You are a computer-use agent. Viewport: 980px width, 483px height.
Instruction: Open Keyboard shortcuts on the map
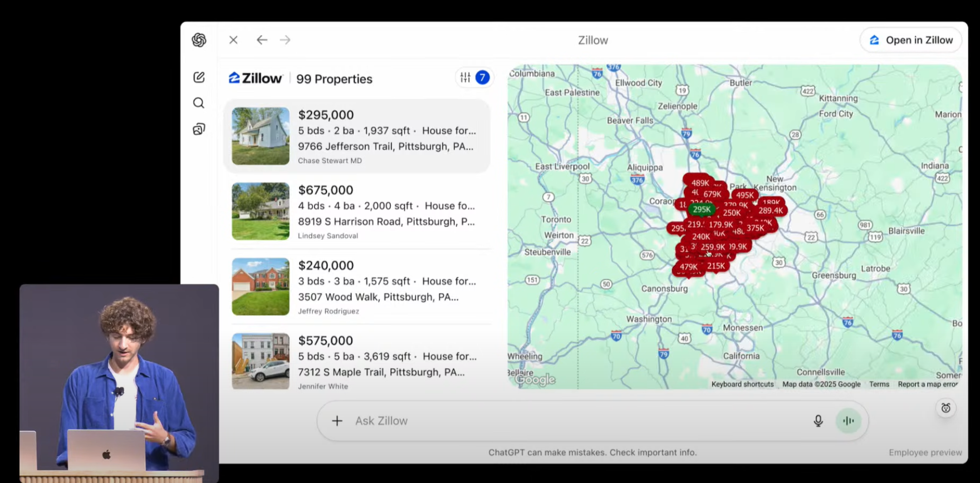point(742,385)
